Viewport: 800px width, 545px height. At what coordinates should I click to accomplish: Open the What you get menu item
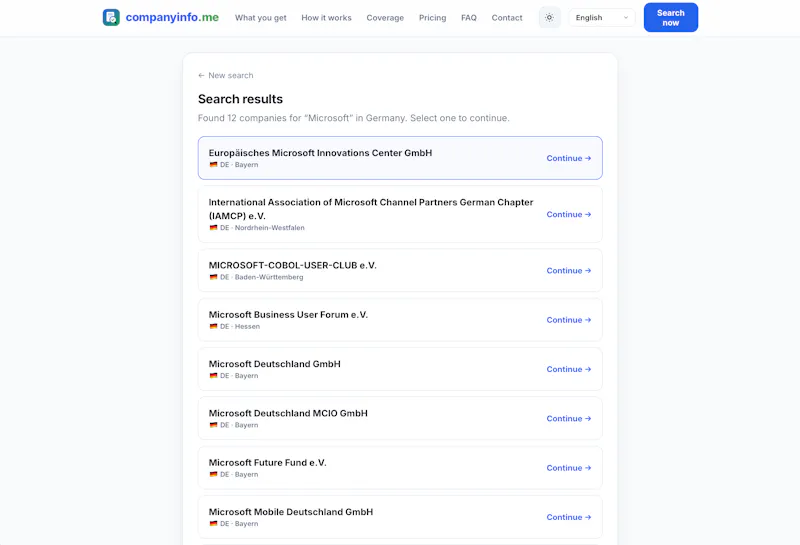261,18
